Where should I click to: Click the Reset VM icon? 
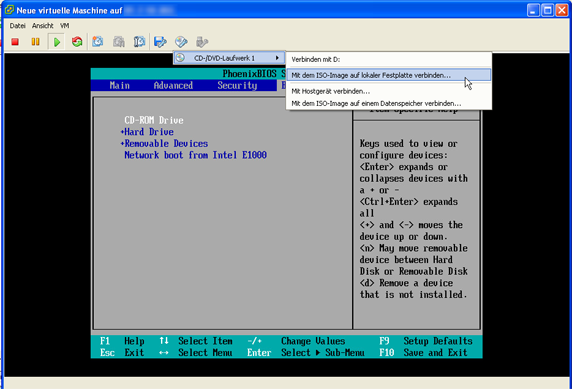coord(77,42)
